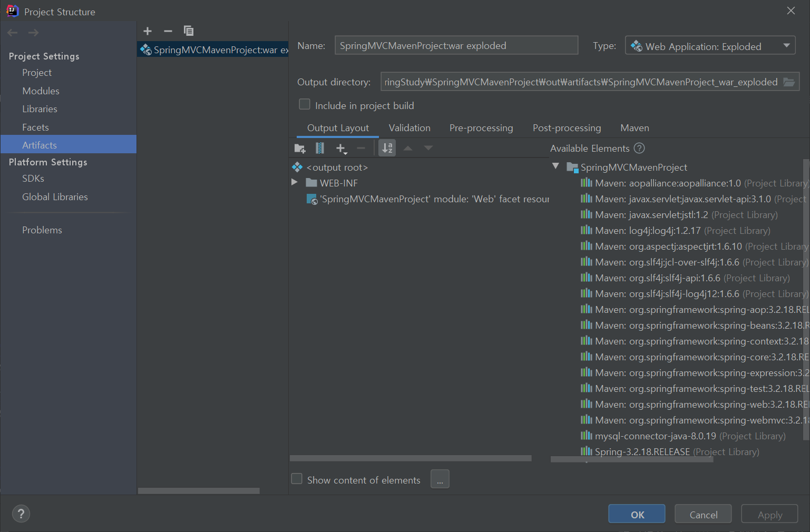The height and width of the screenshot is (532, 810).
Task: Select Maven: org.aspectj:aspectjrt:1.6.10 entry
Action: click(x=694, y=247)
